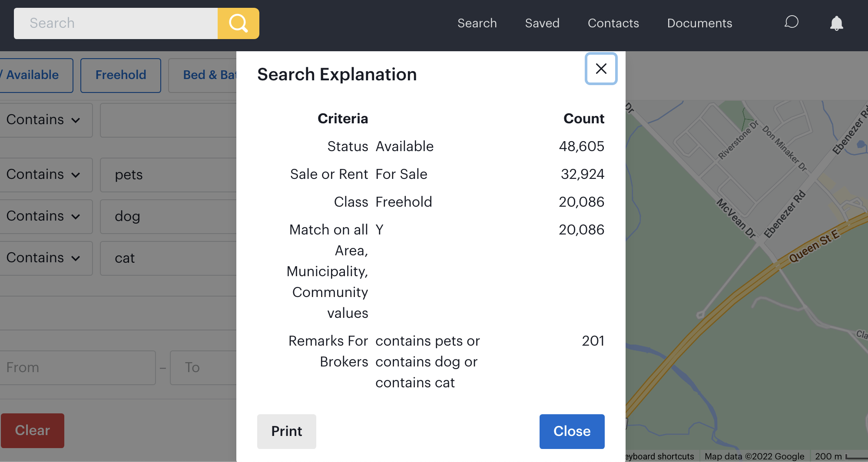868x462 pixels.
Task: Click the top Search text field
Action: (x=116, y=23)
